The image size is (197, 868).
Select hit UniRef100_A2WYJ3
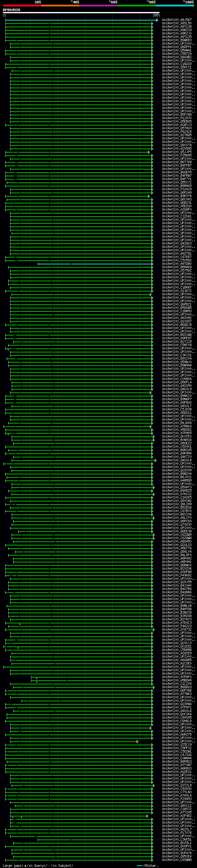pos(177,125)
